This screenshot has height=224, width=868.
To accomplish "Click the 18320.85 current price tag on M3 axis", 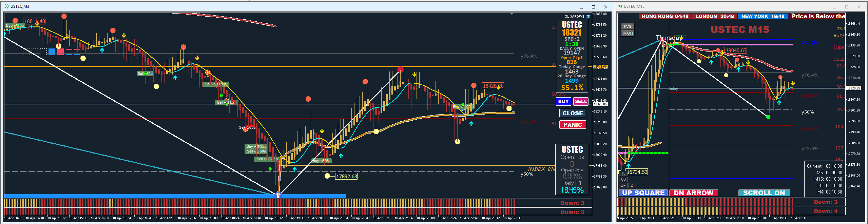I will [x=600, y=104].
